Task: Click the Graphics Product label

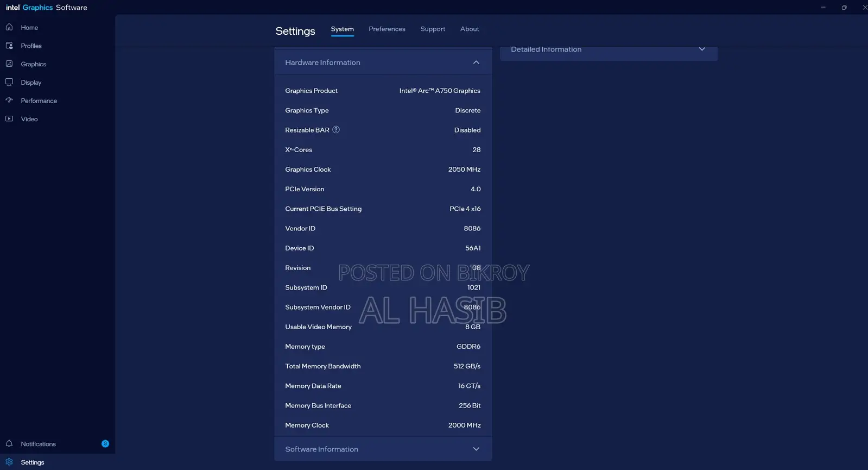Action: (x=311, y=91)
